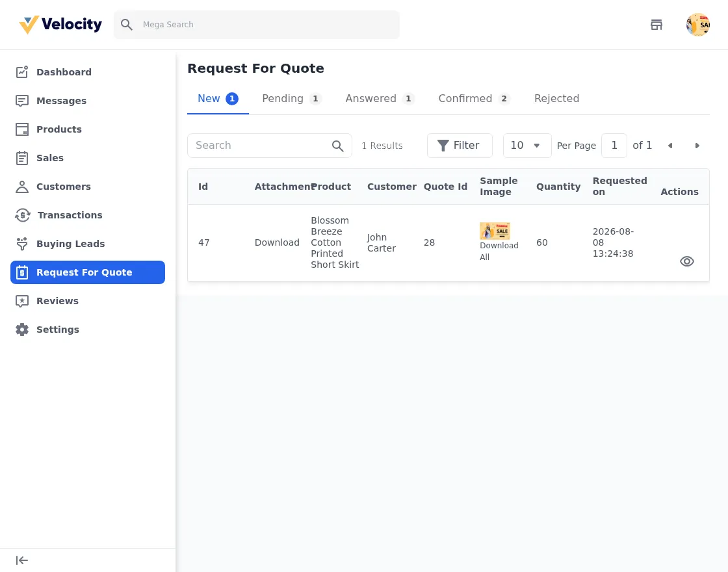Click the Product column header

pyautogui.click(x=331, y=187)
